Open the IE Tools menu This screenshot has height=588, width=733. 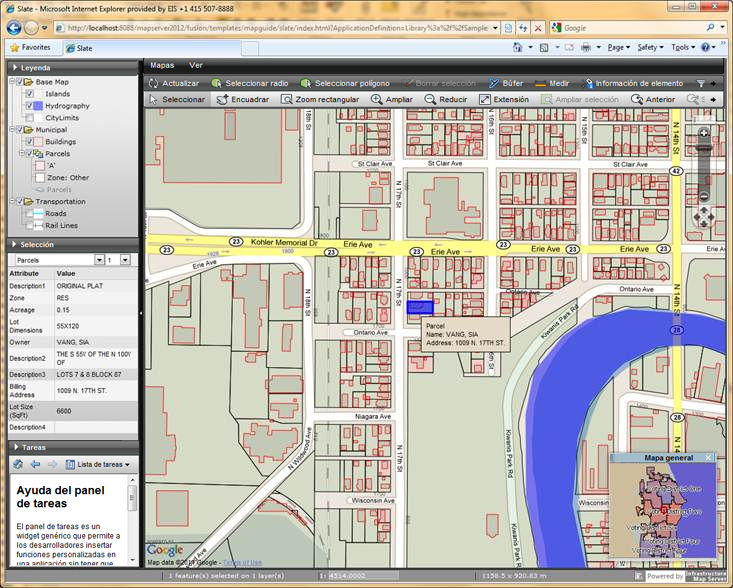[x=683, y=47]
